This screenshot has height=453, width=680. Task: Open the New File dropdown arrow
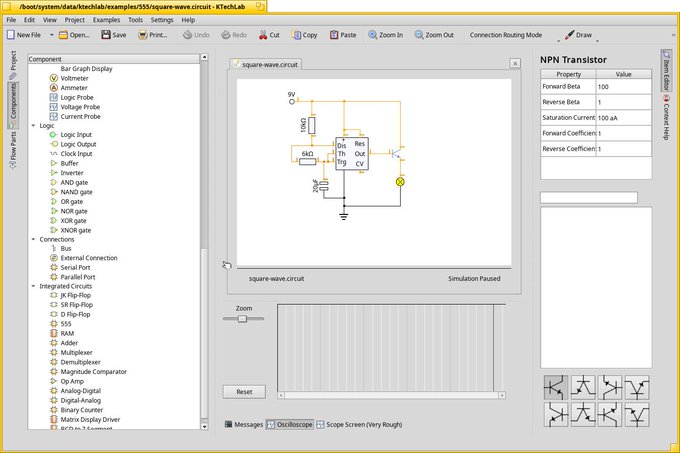click(x=52, y=35)
